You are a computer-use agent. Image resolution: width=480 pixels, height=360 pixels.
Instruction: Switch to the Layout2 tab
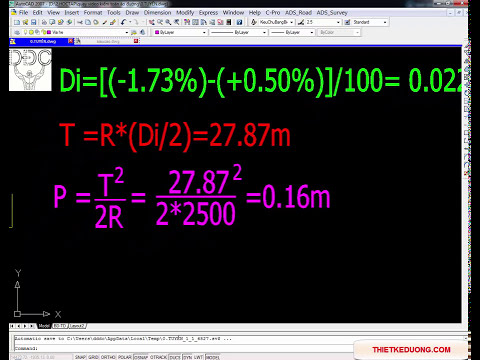pyautogui.click(x=77, y=326)
